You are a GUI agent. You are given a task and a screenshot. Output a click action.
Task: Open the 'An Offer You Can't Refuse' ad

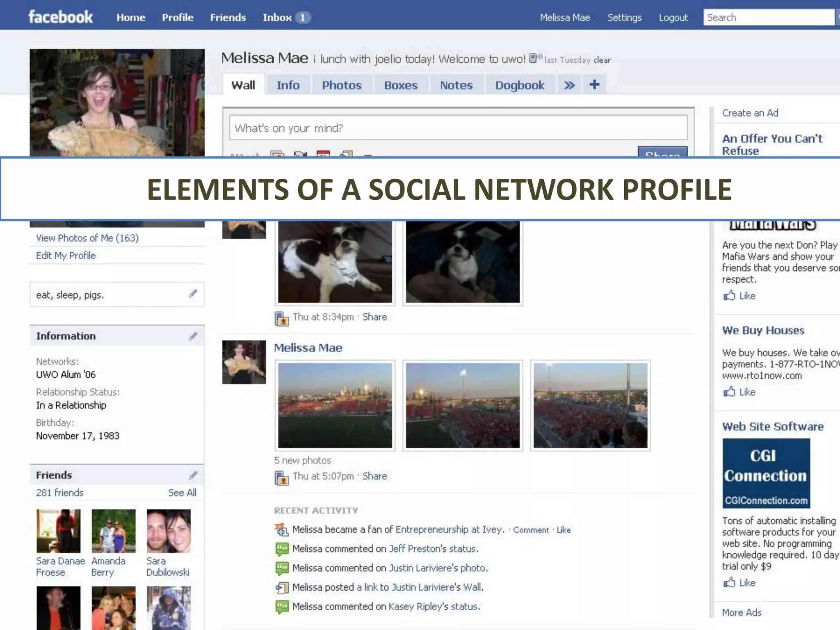772,144
